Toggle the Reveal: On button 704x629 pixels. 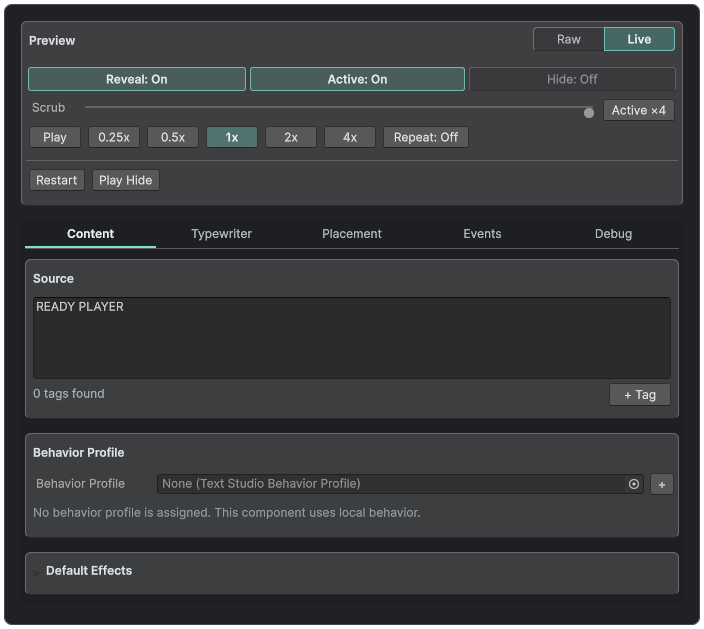(x=136, y=79)
